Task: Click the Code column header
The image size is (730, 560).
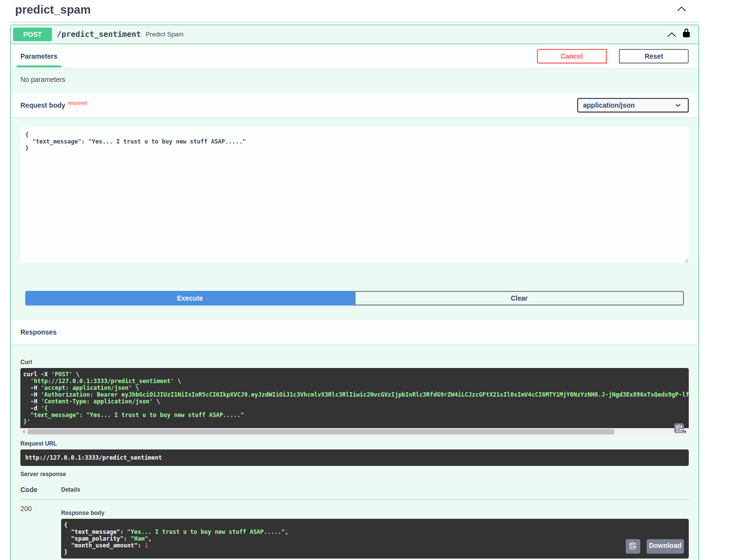Action: click(29, 490)
